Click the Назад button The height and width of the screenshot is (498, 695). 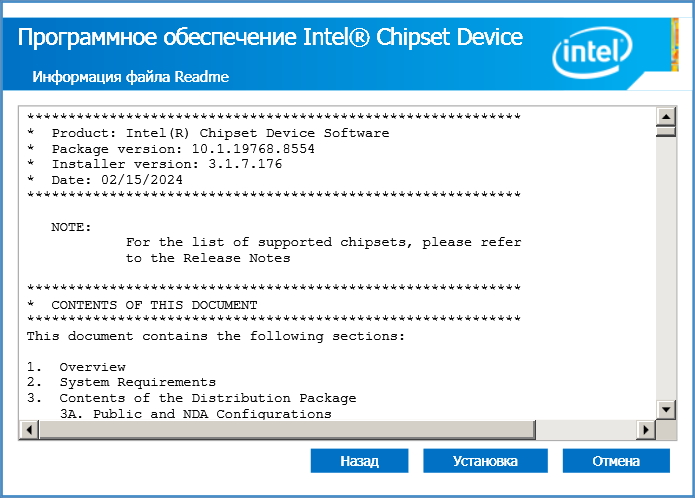point(359,461)
